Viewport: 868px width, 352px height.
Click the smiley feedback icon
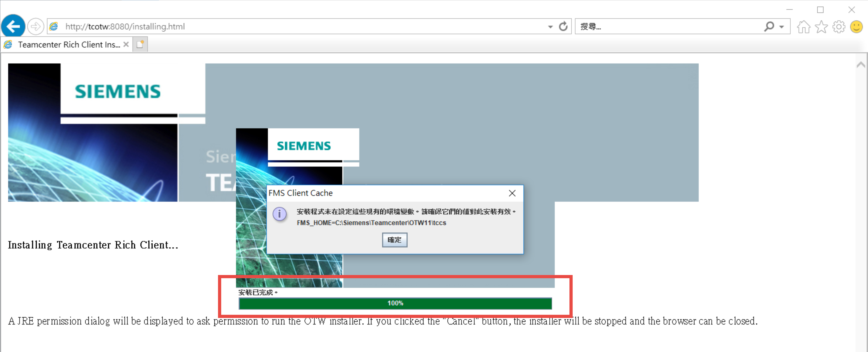856,27
